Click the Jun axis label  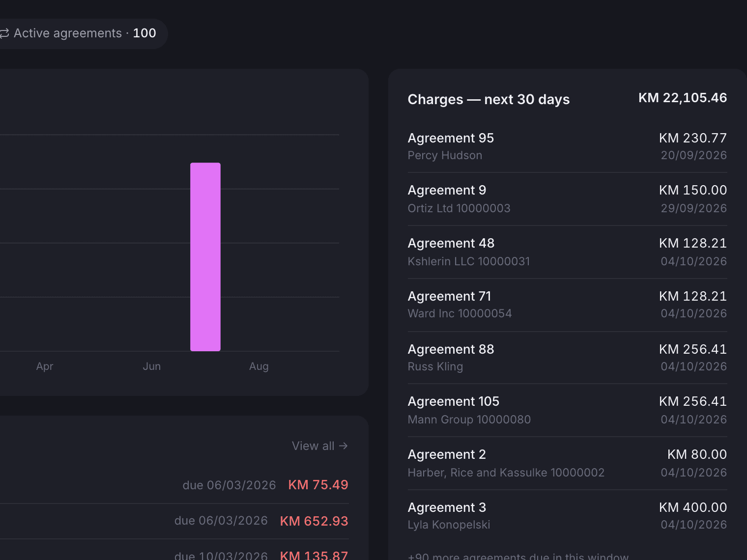(152, 366)
